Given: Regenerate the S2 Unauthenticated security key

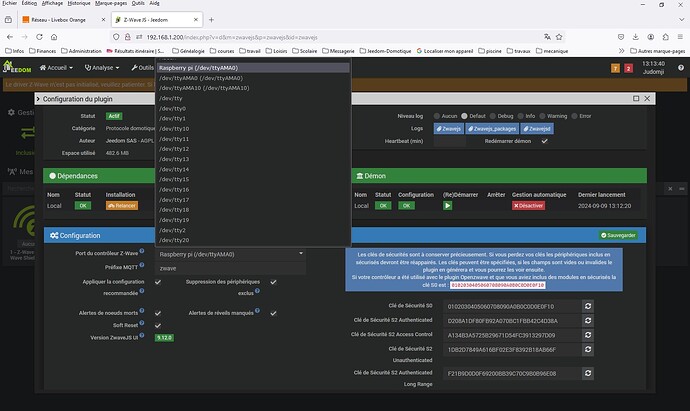Looking at the screenshot, I should [x=588, y=349].
